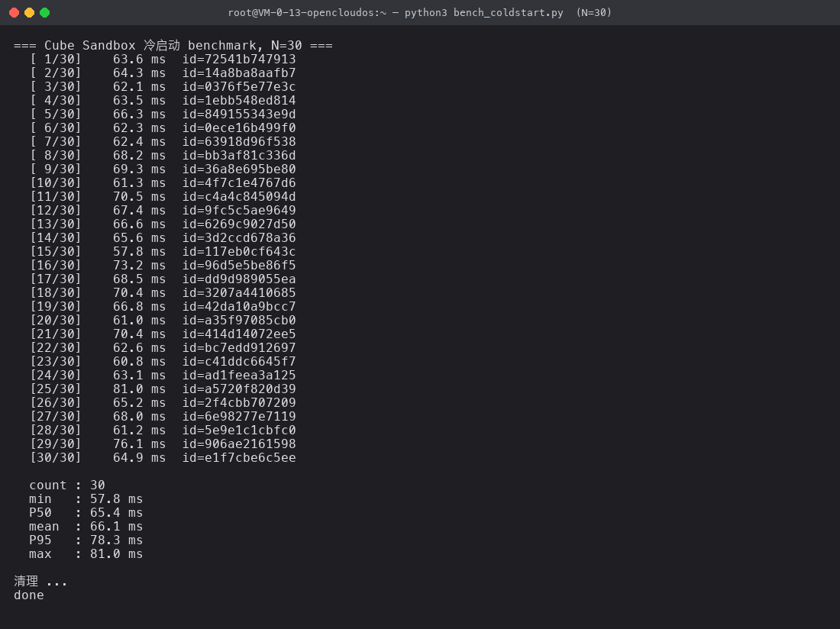Click the yellow minimize window button
The height and width of the screenshot is (629, 840).
point(30,13)
